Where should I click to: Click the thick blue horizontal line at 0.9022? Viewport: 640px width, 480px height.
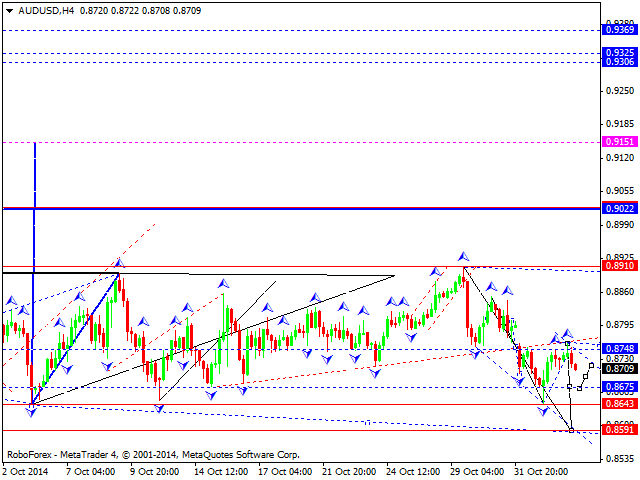tap(300, 208)
